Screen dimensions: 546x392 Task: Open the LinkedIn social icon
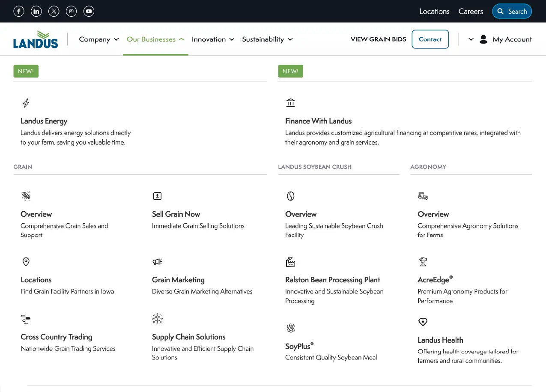pyautogui.click(x=36, y=12)
